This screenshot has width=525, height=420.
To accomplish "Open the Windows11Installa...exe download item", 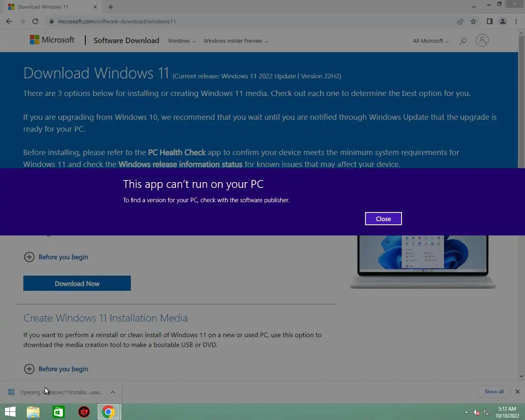I will [x=57, y=392].
